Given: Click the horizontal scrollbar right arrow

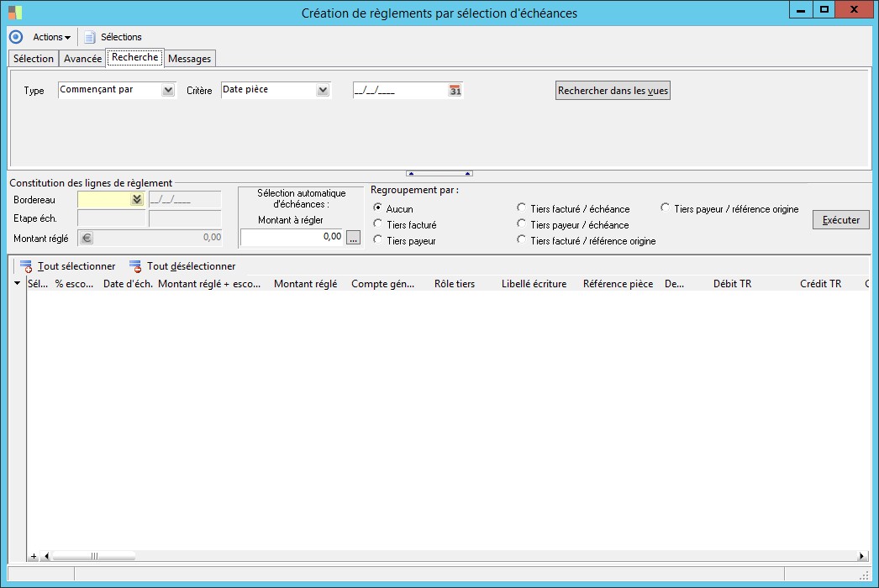Looking at the screenshot, I should pos(861,557).
